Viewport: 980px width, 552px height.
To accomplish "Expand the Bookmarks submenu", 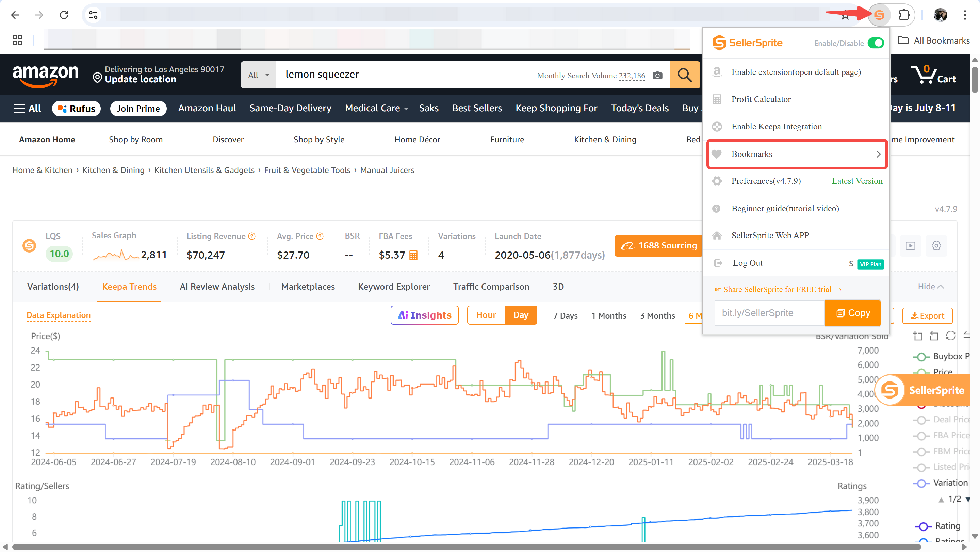I will tap(797, 154).
